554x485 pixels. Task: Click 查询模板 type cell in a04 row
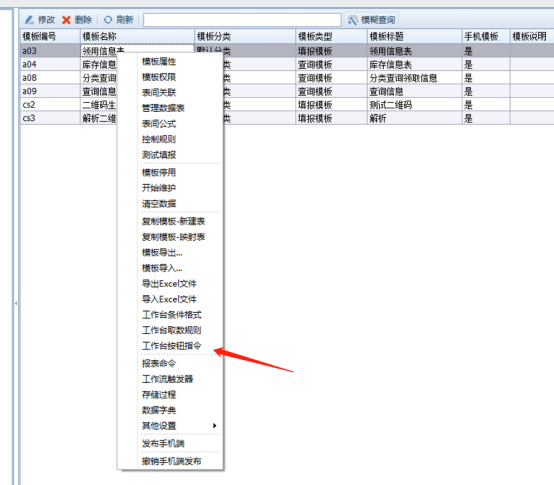click(331, 65)
